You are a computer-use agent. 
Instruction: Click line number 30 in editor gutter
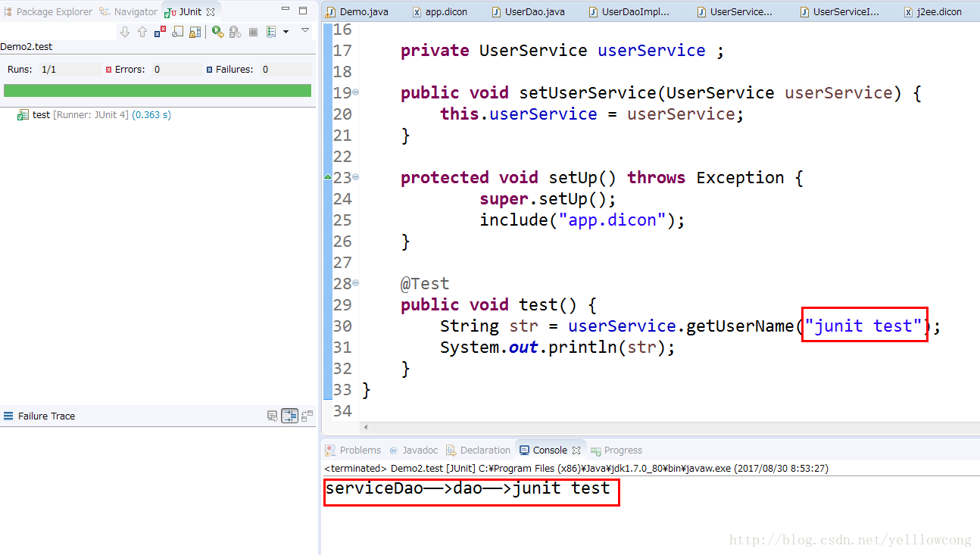click(x=342, y=326)
